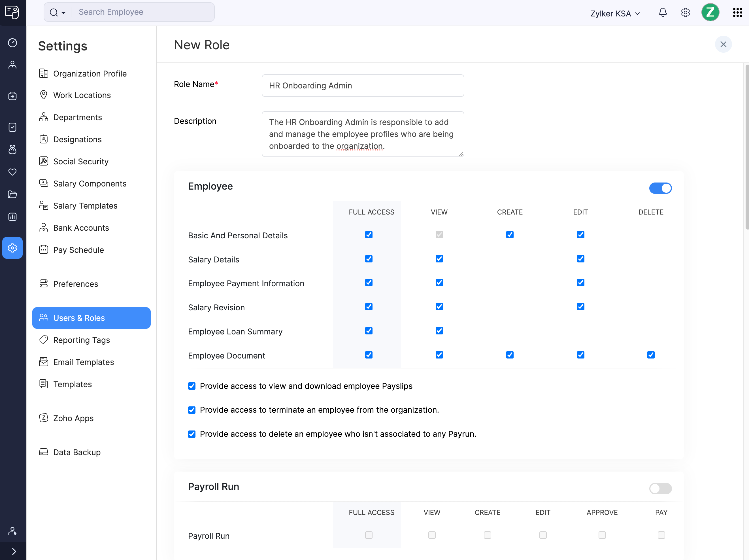The image size is (749, 560).
Task: Uncheck Full Access for Employee Payment Information
Action: [x=369, y=283]
